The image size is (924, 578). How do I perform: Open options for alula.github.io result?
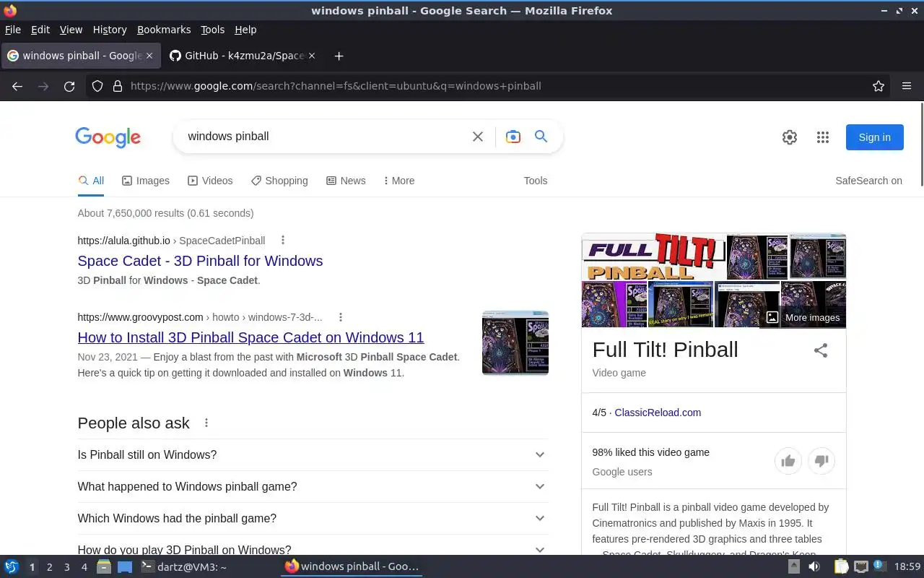(283, 240)
